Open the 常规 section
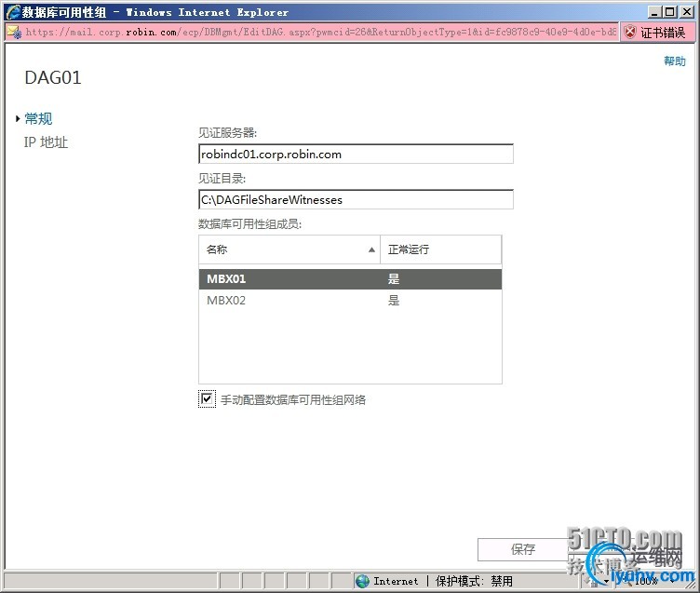The image size is (700, 593). [x=38, y=118]
